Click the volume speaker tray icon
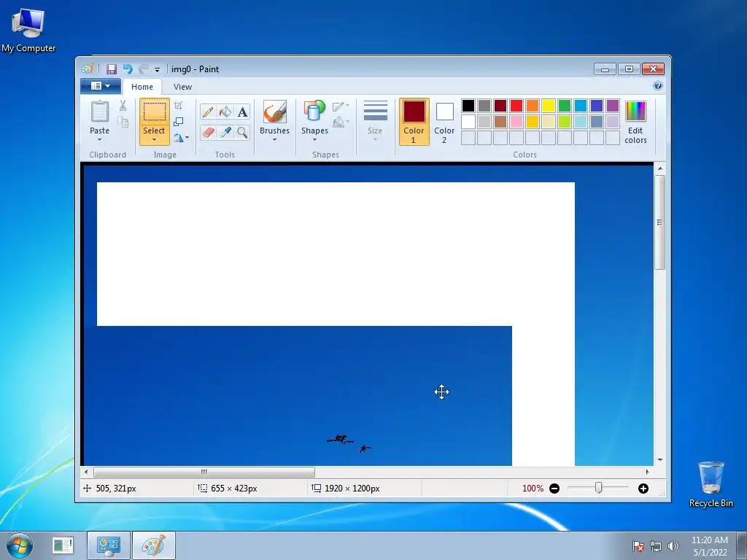 tap(673, 546)
